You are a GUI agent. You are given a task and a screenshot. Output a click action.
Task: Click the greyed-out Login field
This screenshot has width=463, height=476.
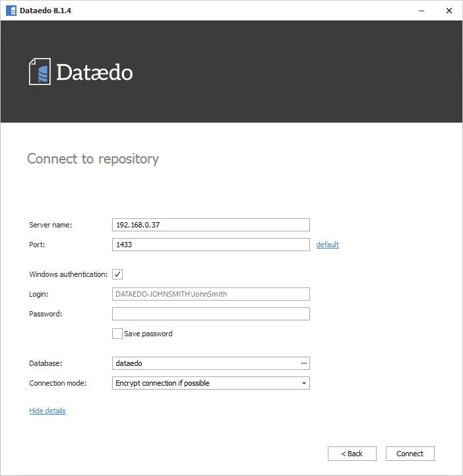(211, 294)
